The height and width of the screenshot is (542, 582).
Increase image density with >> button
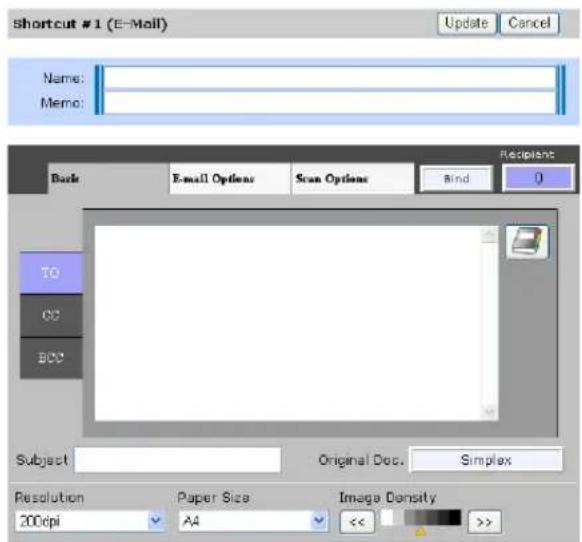pos(484,522)
